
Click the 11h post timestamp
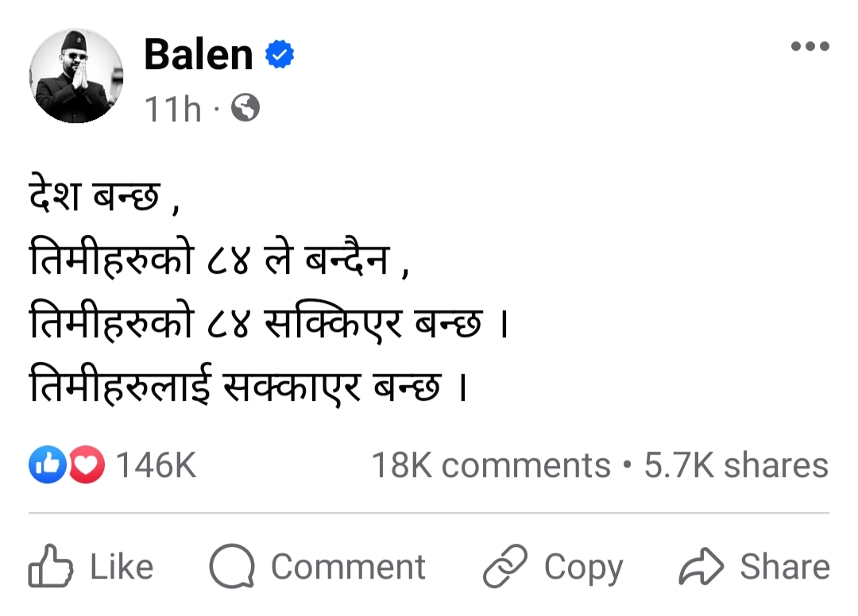[173, 109]
